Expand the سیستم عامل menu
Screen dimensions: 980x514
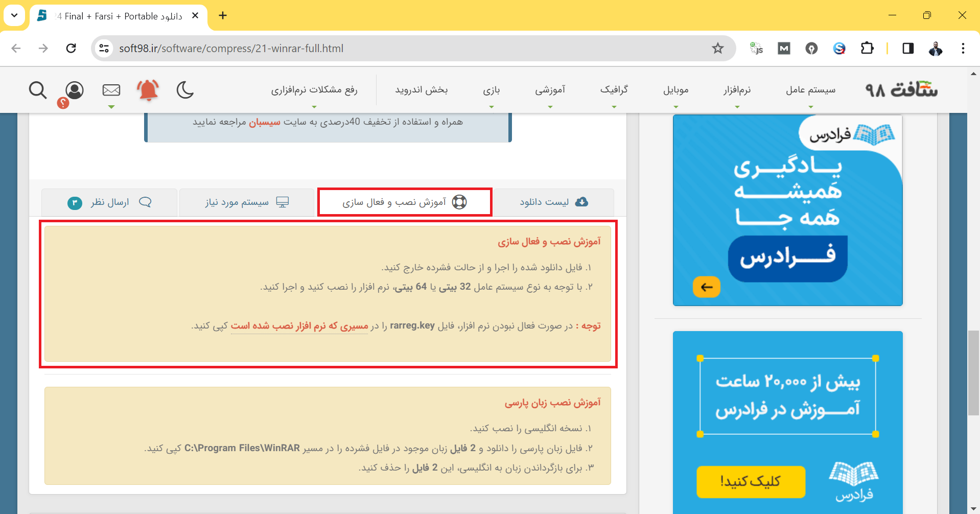(811, 90)
